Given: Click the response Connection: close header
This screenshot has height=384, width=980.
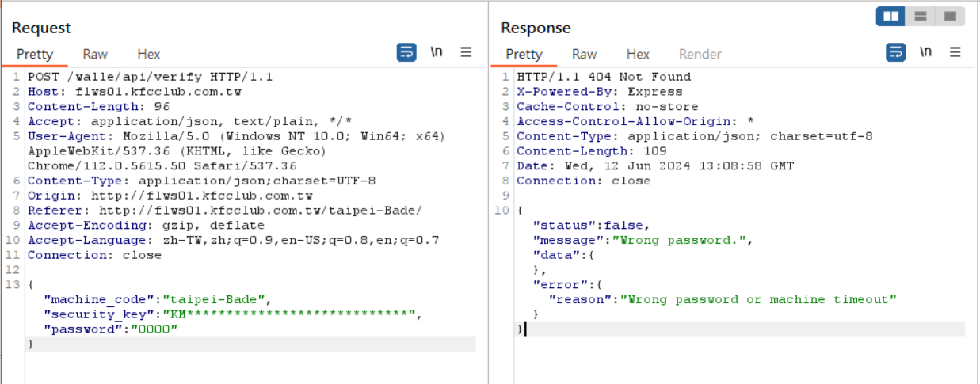Looking at the screenshot, I should point(584,181).
